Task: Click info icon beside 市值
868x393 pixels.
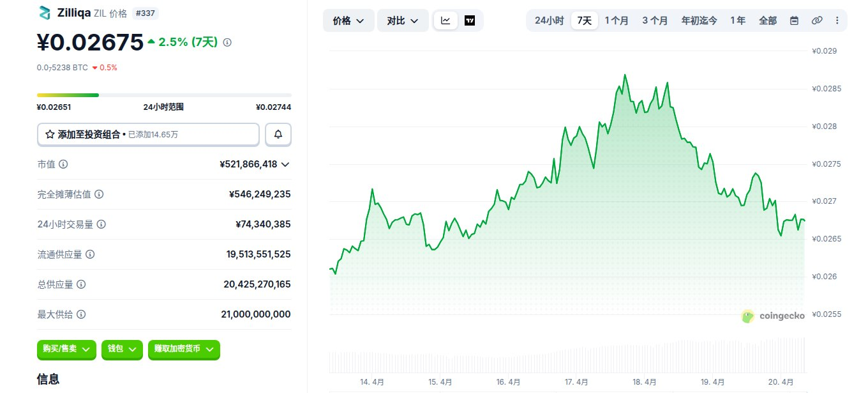Action: point(63,164)
